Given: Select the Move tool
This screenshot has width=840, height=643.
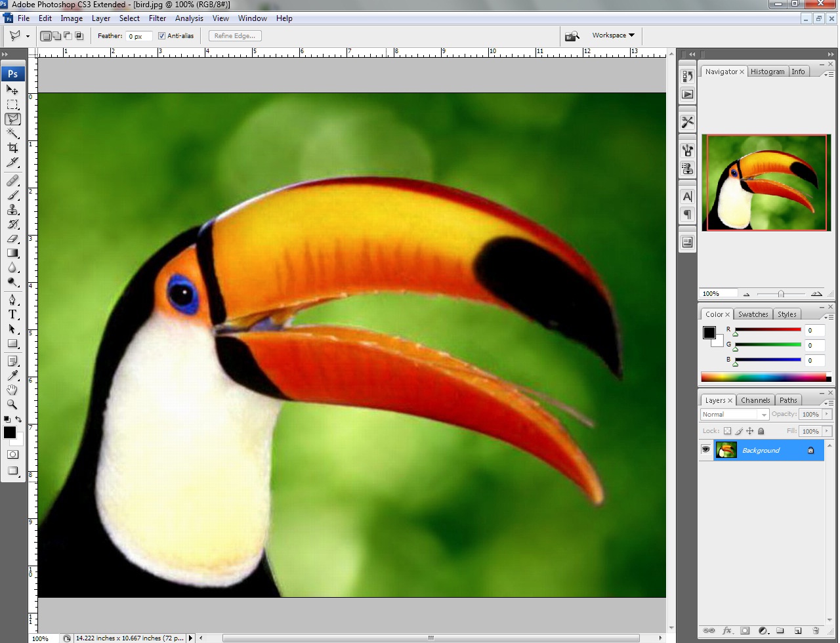Looking at the screenshot, I should 12,90.
